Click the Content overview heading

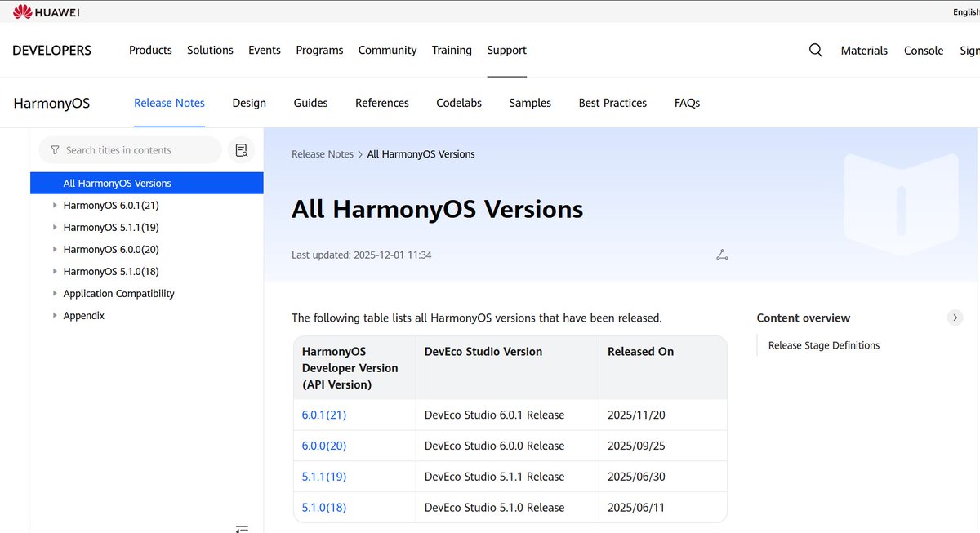click(x=804, y=318)
